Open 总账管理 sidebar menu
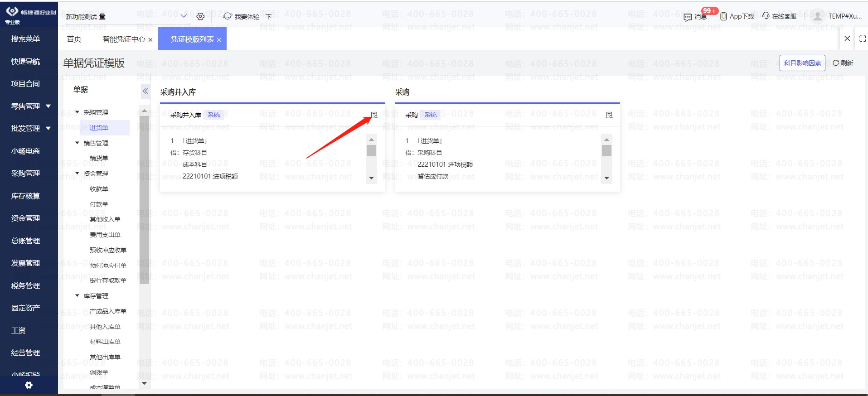This screenshot has height=396, width=868. tap(25, 241)
